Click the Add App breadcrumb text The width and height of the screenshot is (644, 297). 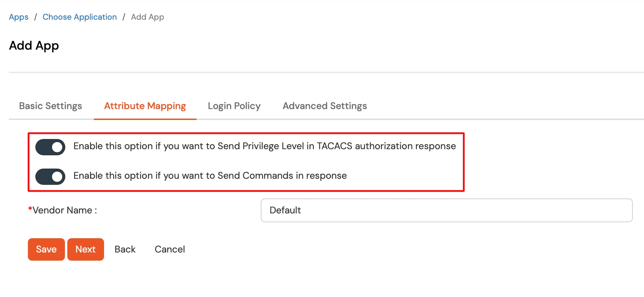[x=147, y=17]
